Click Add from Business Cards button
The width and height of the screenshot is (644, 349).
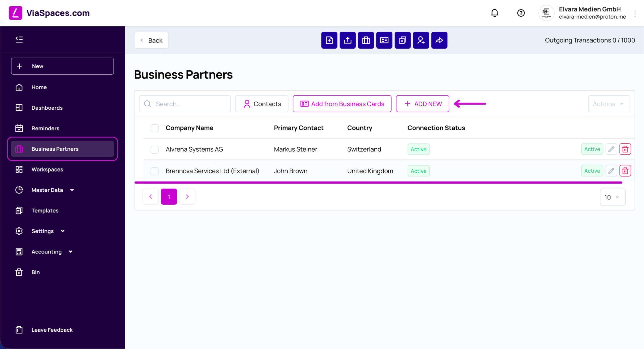[x=342, y=104]
